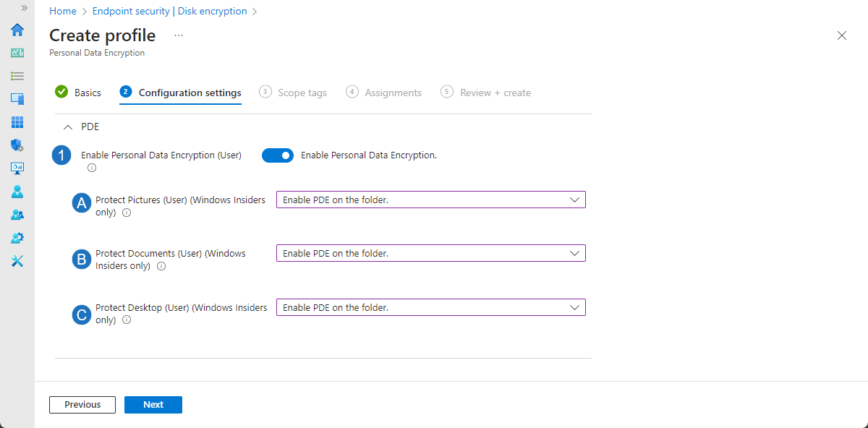Click the Home breadcrumb link
The image size is (868, 428).
(x=63, y=11)
